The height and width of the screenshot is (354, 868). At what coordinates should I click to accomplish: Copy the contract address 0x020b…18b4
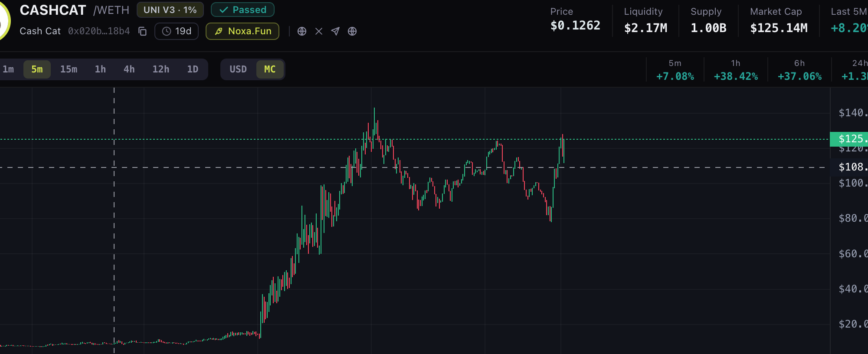pos(142,31)
